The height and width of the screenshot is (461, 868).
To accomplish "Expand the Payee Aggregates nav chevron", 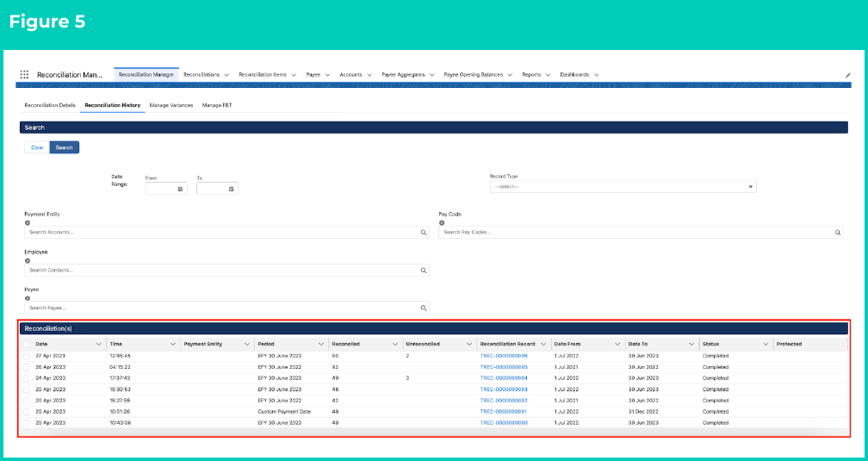I will pos(431,75).
